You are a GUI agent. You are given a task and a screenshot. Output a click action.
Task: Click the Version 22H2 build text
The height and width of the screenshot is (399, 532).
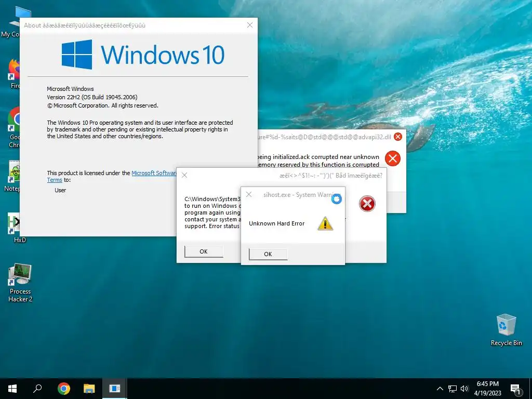(92, 97)
